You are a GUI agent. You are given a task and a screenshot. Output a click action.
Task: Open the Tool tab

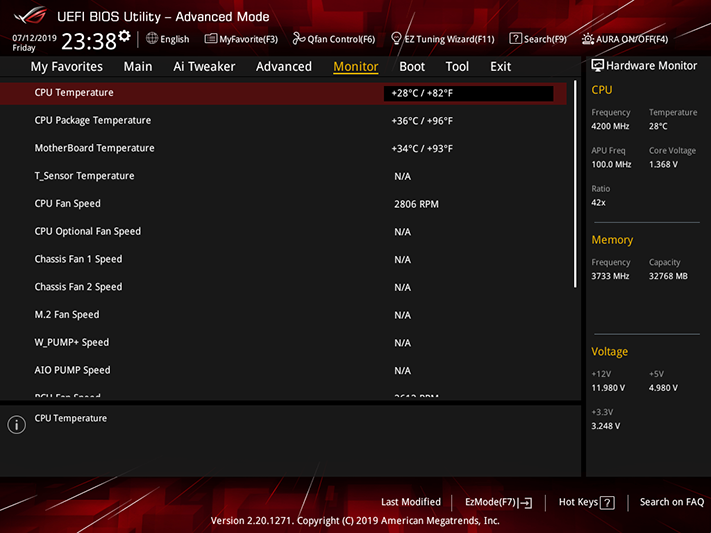[x=457, y=67]
